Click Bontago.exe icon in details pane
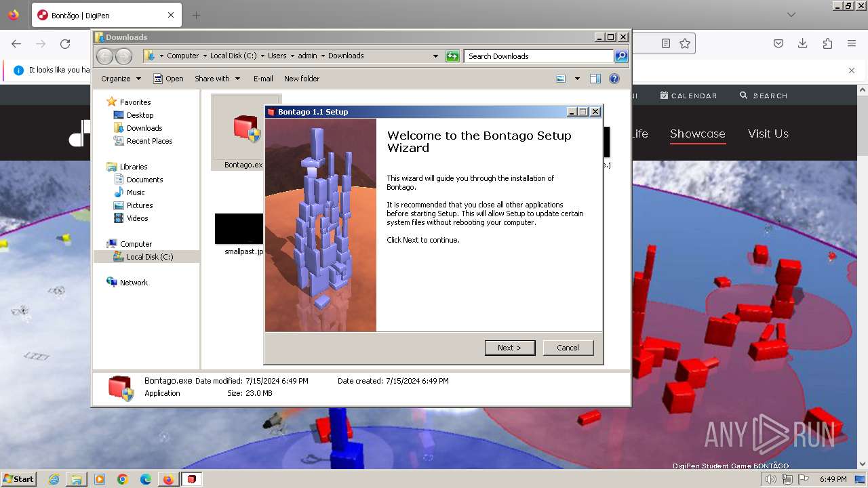This screenshot has height=488, width=868. point(121,388)
